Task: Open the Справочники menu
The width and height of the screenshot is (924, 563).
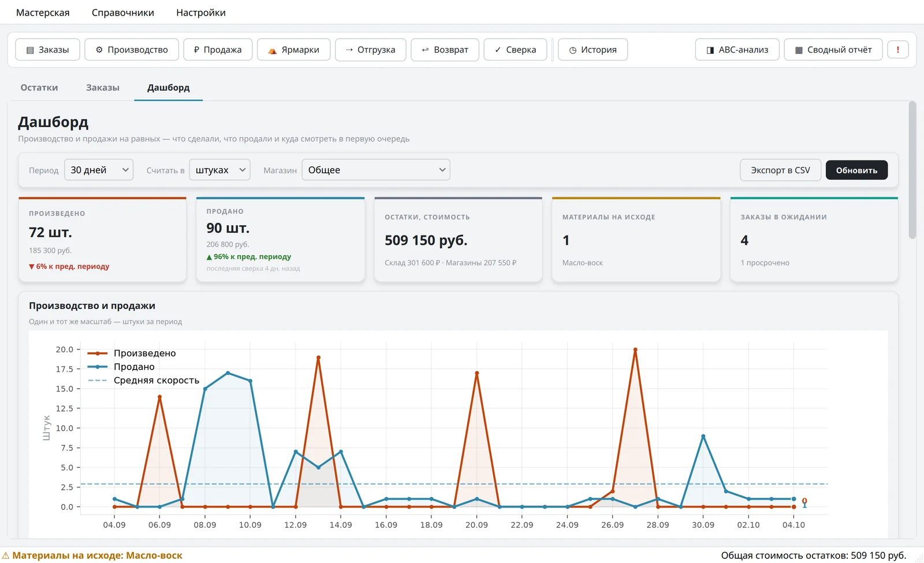Action: pos(123,13)
